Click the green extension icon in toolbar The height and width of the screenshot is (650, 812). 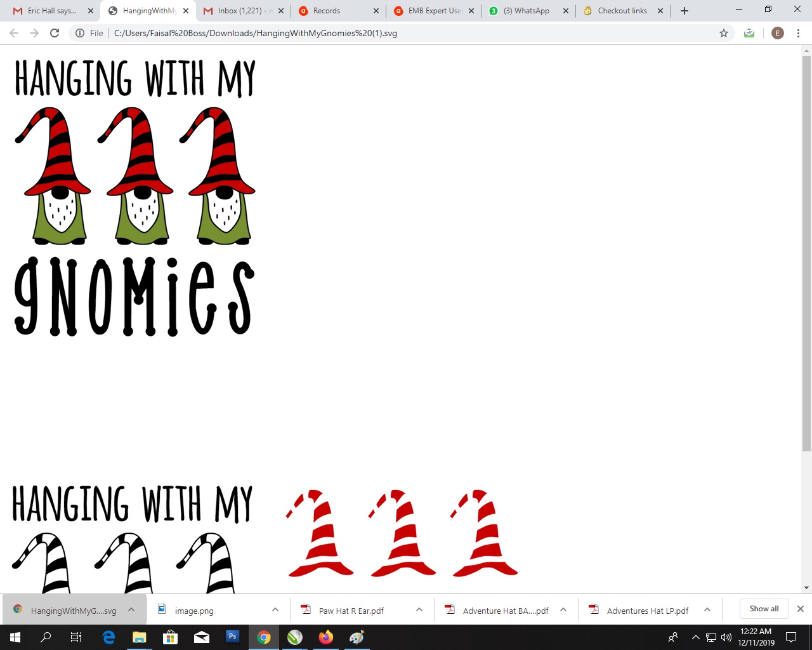pyautogui.click(x=749, y=33)
